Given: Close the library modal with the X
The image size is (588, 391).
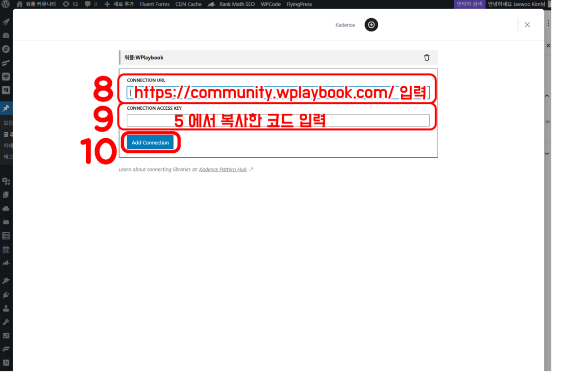Looking at the screenshot, I should tap(527, 25).
